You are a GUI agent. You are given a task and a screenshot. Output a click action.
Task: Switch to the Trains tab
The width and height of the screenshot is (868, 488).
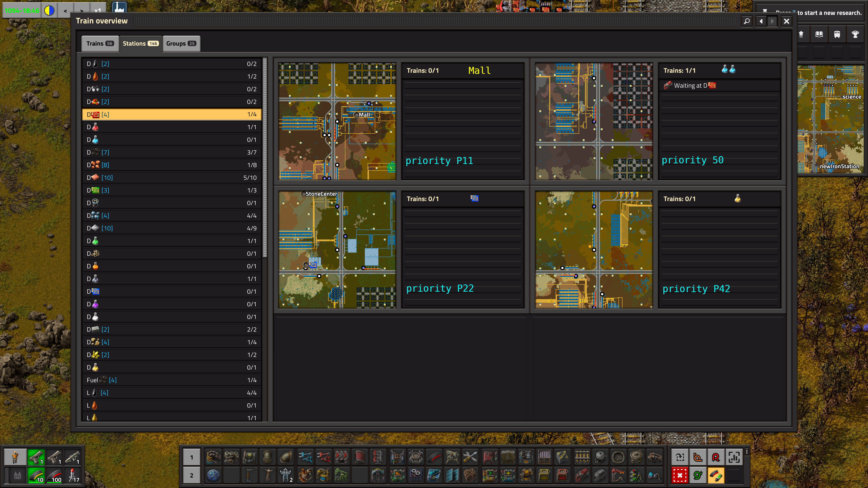[x=100, y=43]
